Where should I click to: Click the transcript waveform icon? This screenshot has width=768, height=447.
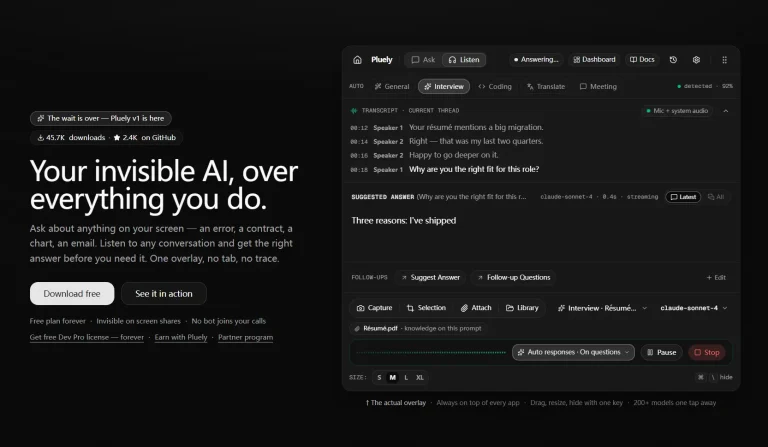point(354,111)
